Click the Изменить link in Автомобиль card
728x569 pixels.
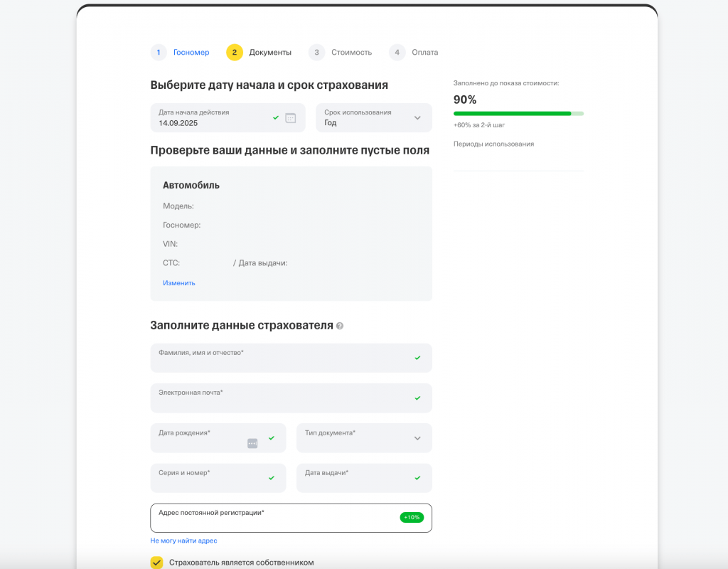[179, 283]
